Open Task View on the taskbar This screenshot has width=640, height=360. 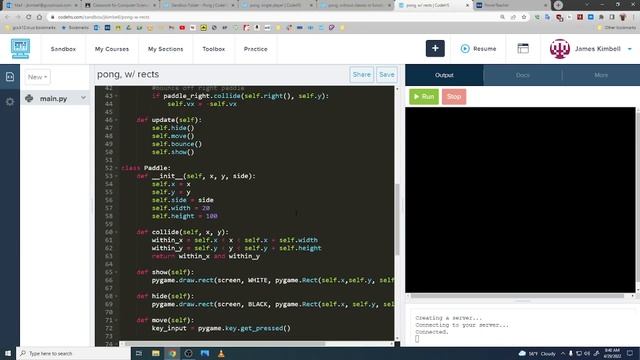click(139, 353)
